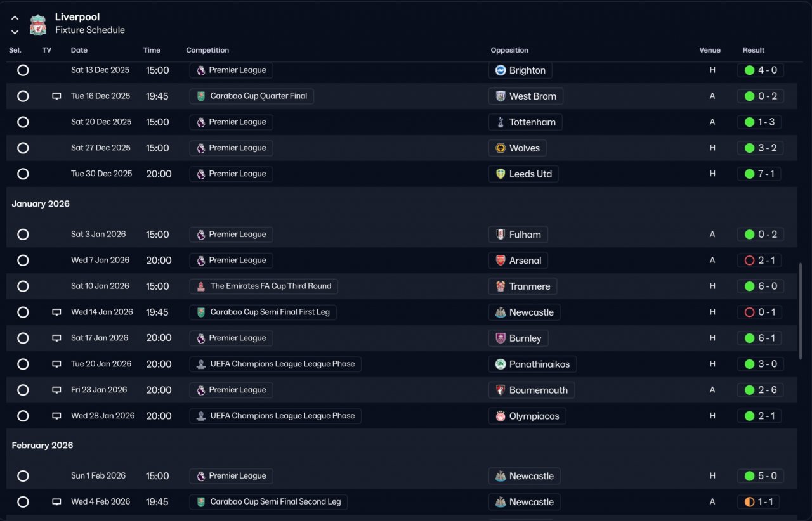812x521 pixels.
Task: Click the Champions League logo on the Tue 20 Jan row
Action: click(201, 364)
